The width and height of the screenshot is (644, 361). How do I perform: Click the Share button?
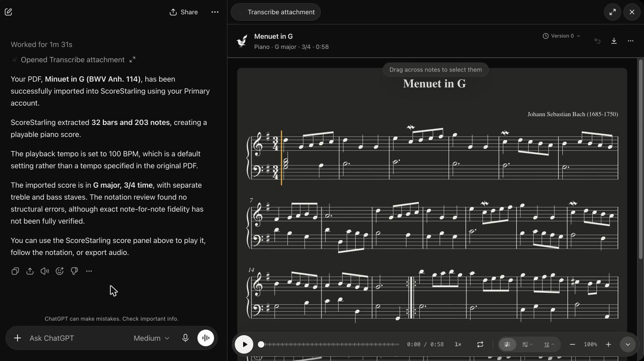tap(184, 12)
